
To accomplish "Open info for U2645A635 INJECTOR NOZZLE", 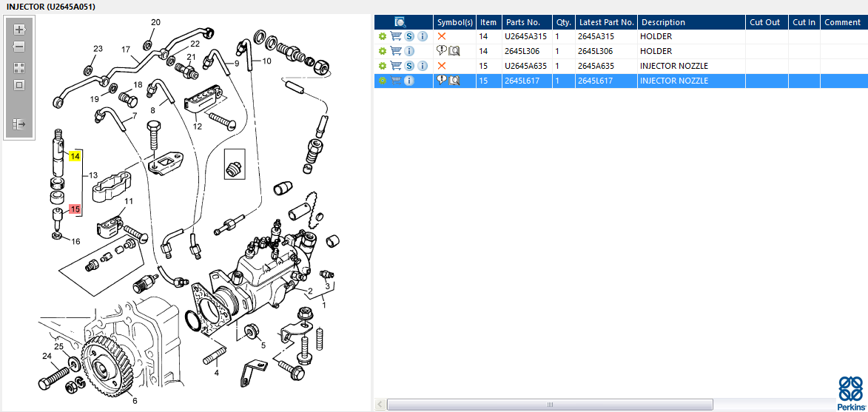I will click(423, 67).
